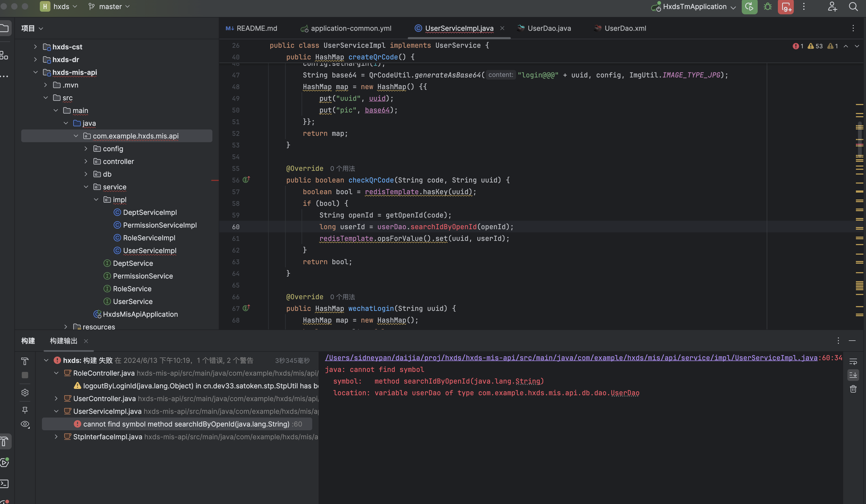Go to previous highlighted error arrow
This screenshot has width=866, height=504.
846,46
